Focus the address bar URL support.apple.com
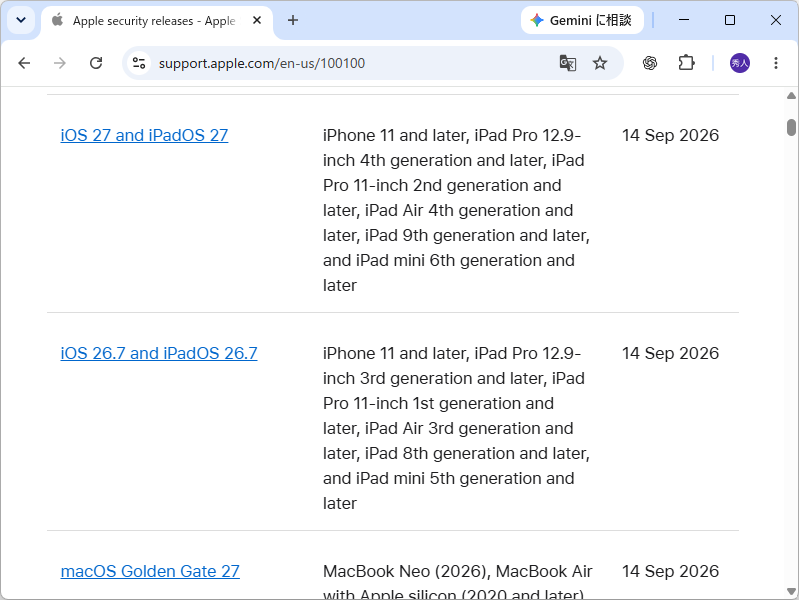Screen dimensions: 799x600 [x=262, y=63]
